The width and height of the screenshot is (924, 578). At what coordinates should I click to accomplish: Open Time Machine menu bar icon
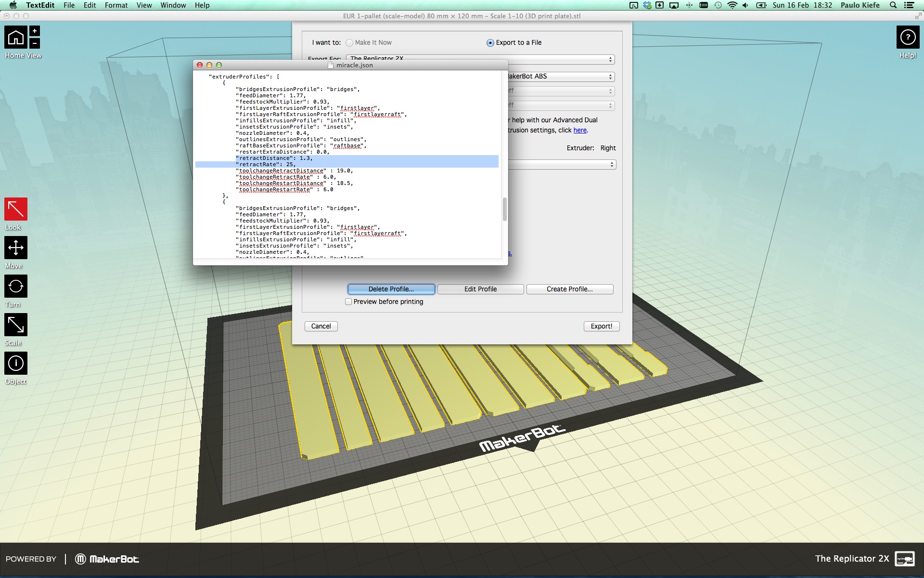coord(718,5)
